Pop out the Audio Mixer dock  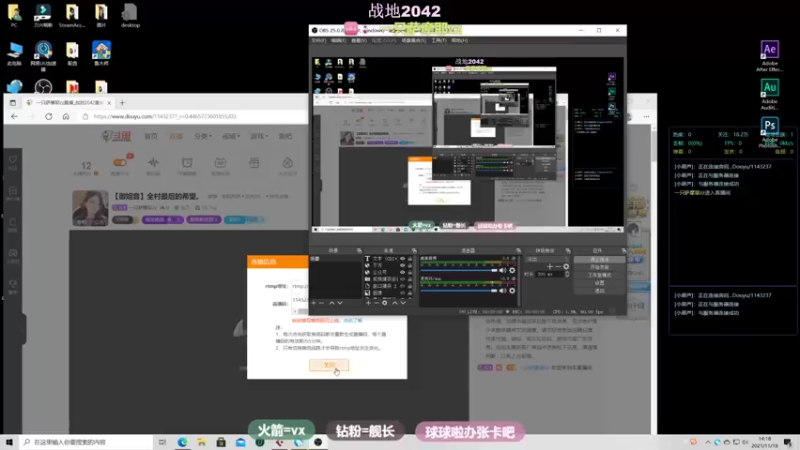coord(518,251)
